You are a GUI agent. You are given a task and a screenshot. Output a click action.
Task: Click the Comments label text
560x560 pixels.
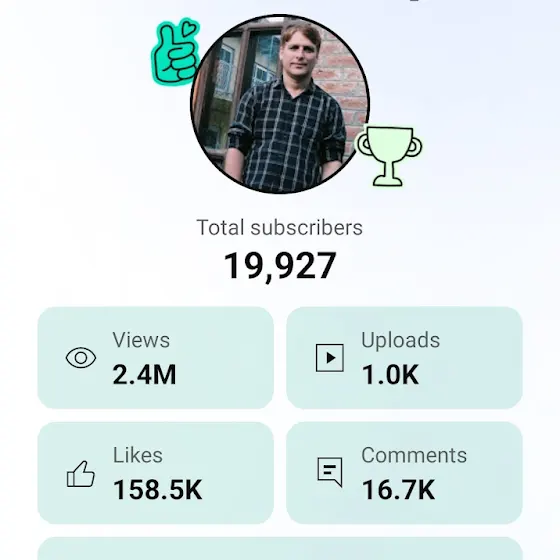point(414,455)
